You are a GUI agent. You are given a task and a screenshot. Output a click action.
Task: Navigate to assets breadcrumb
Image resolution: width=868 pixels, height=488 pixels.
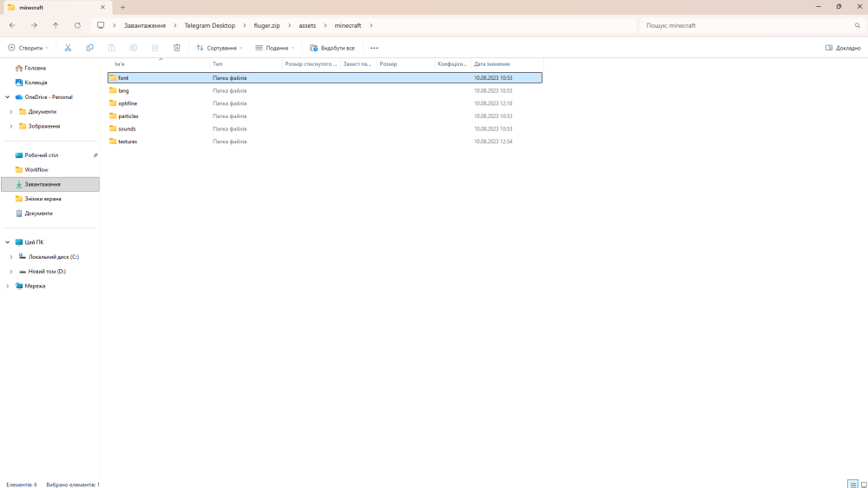point(307,25)
